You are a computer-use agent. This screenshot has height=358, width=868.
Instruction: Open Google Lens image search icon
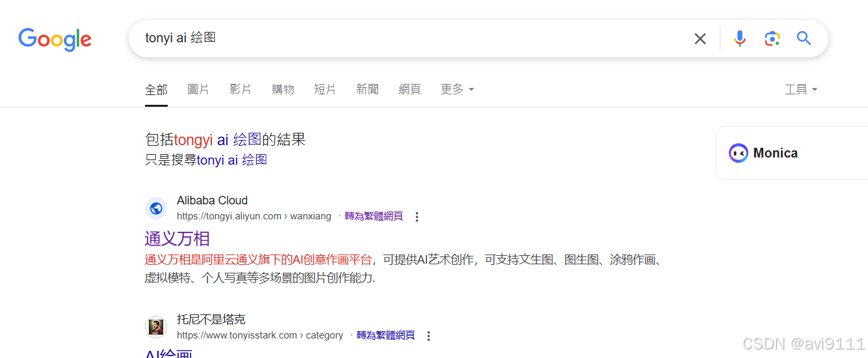(772, 38)
